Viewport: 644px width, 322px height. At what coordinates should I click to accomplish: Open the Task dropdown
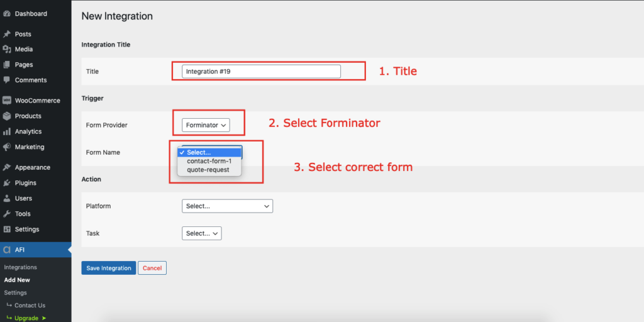click(x=202, y=233)
